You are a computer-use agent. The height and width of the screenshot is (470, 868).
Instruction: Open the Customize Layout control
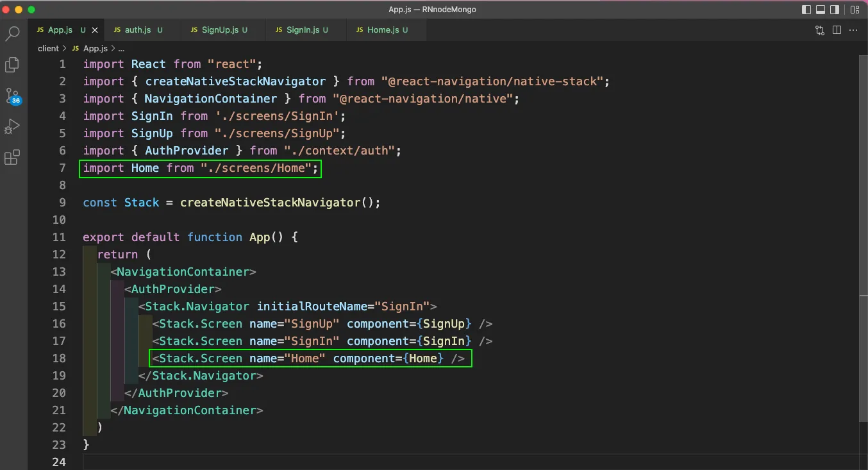coord(855,10)
